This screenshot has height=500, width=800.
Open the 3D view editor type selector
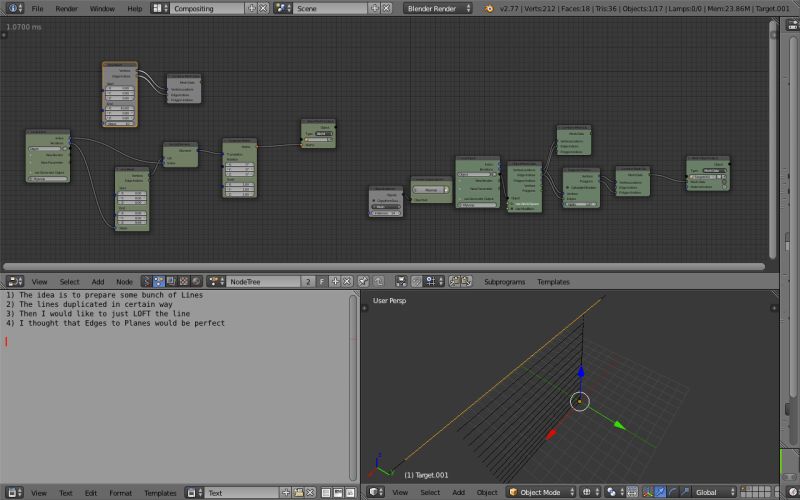click(377, 492)
